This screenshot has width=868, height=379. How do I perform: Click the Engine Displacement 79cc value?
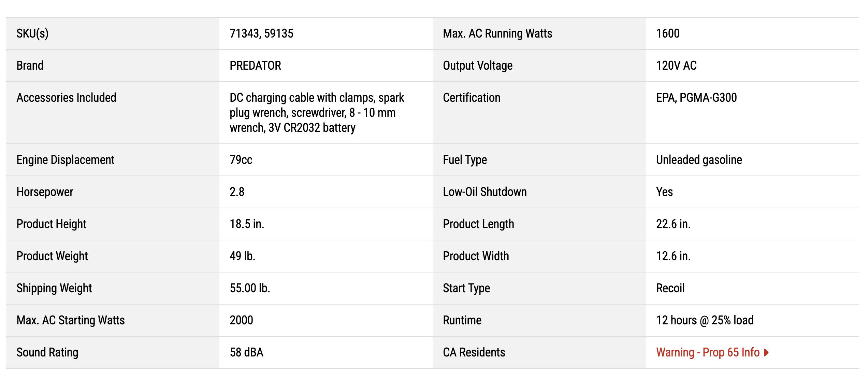point(241,160)
